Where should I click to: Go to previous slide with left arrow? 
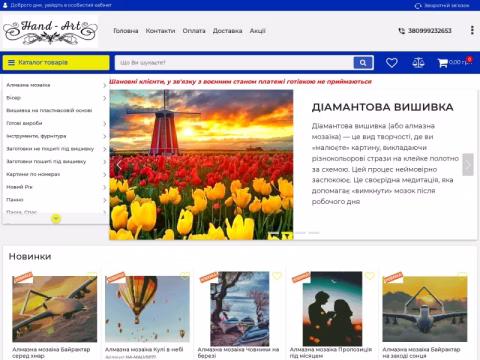tap(119, 165)
